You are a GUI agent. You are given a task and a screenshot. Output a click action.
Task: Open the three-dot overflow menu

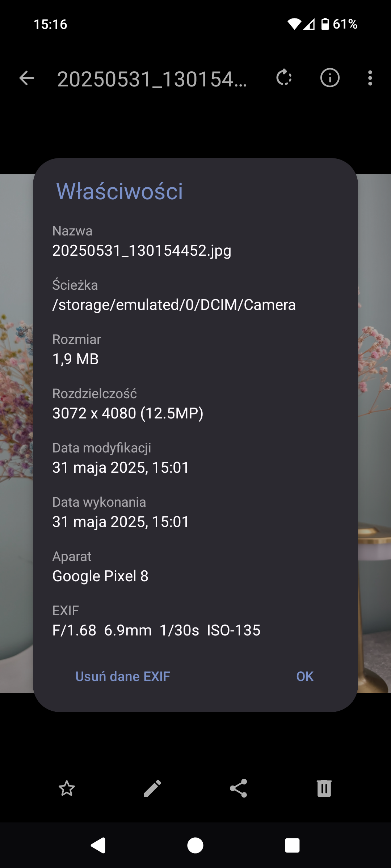point(370,78)
